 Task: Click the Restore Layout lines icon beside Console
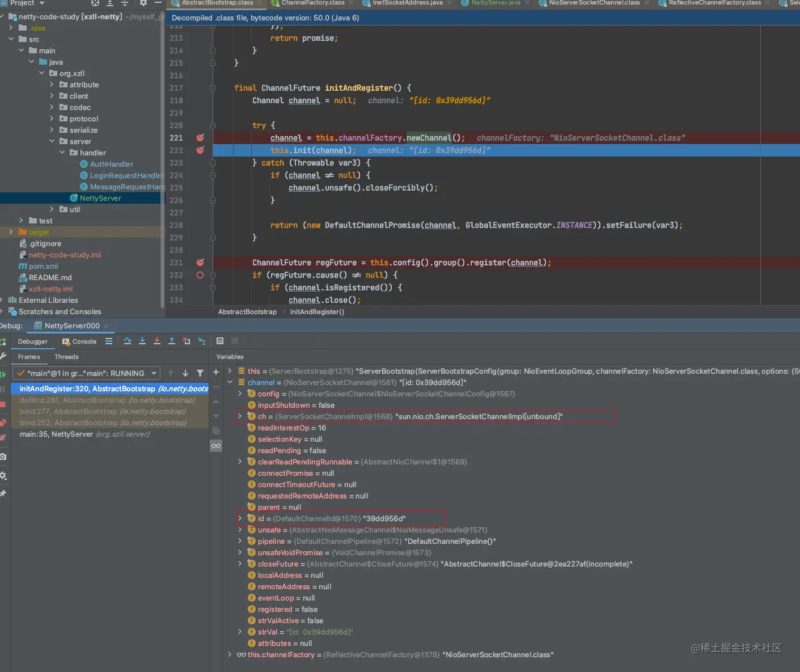109,341
